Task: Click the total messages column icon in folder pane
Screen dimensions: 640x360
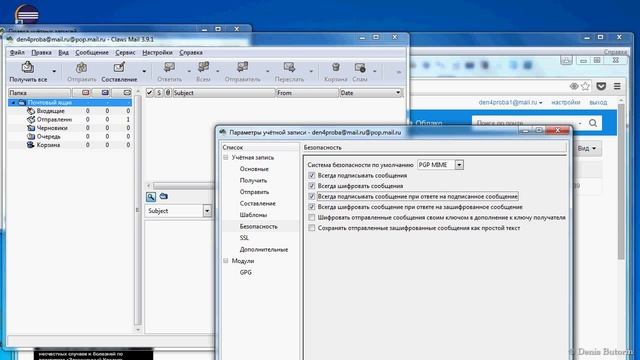Action: [127, 93]
